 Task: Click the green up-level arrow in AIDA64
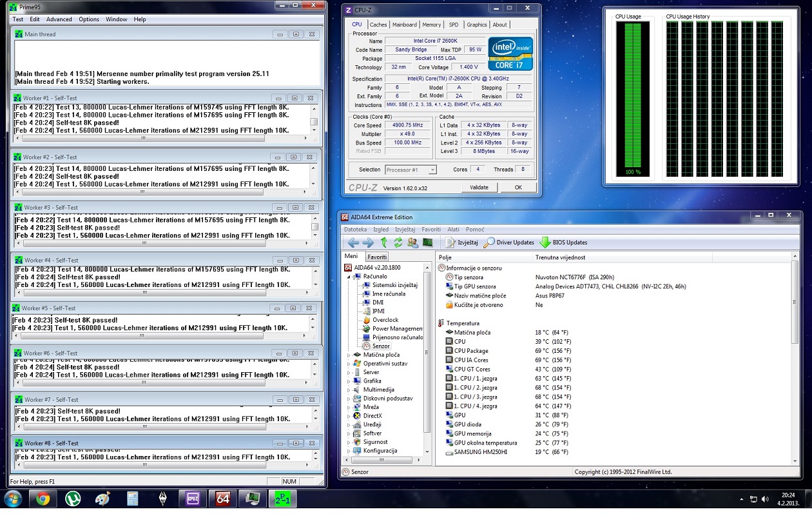click(x=384, y=243)
